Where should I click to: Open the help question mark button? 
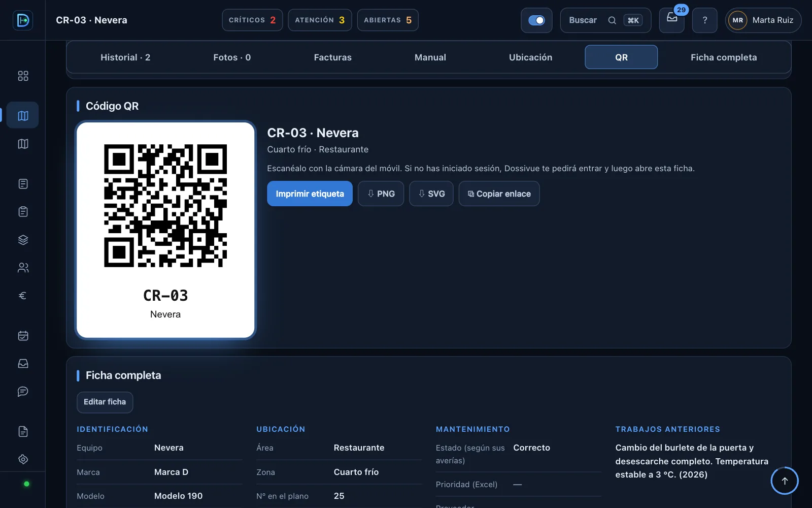[x=704, y=20]
